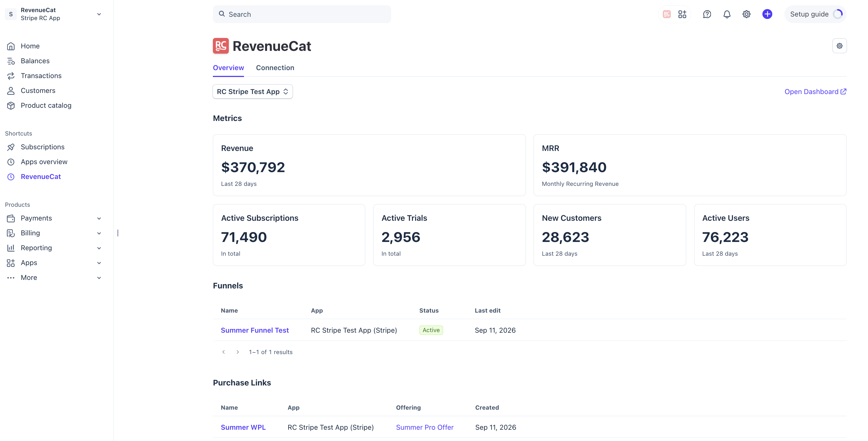Click the Active Trials metric card
The height and width of the screenshot is (441, 868).
(449, 235)
